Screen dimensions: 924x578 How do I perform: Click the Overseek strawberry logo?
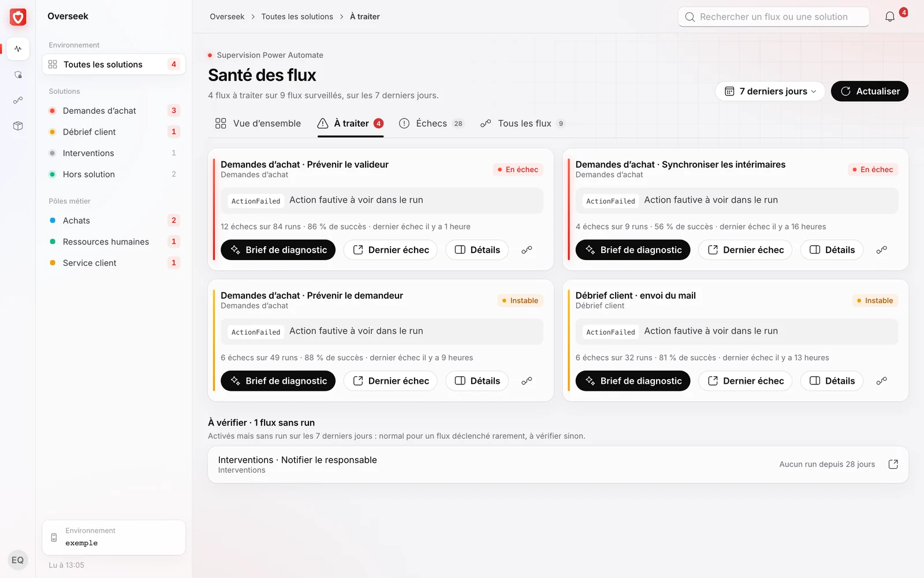click(x=18, y=17)
